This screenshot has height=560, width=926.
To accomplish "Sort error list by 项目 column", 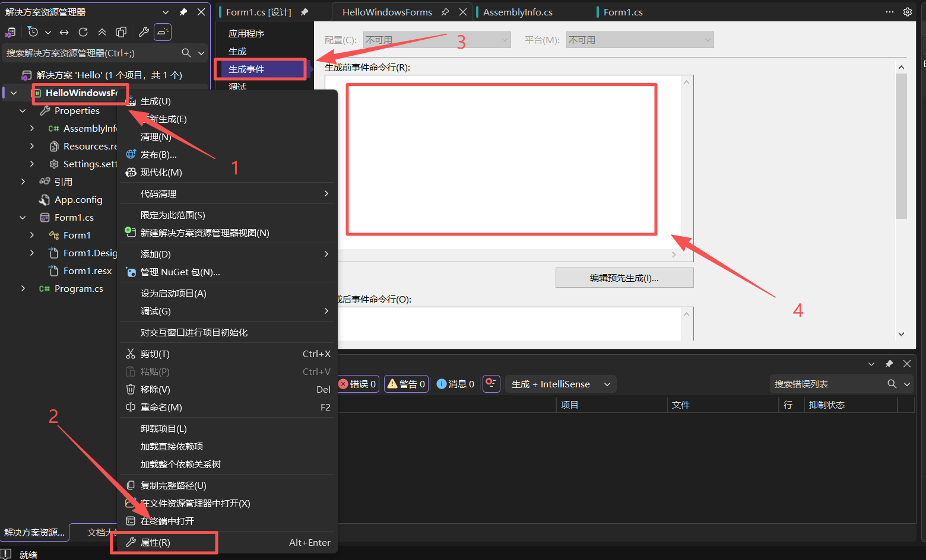I will click(x=611, y=405).
